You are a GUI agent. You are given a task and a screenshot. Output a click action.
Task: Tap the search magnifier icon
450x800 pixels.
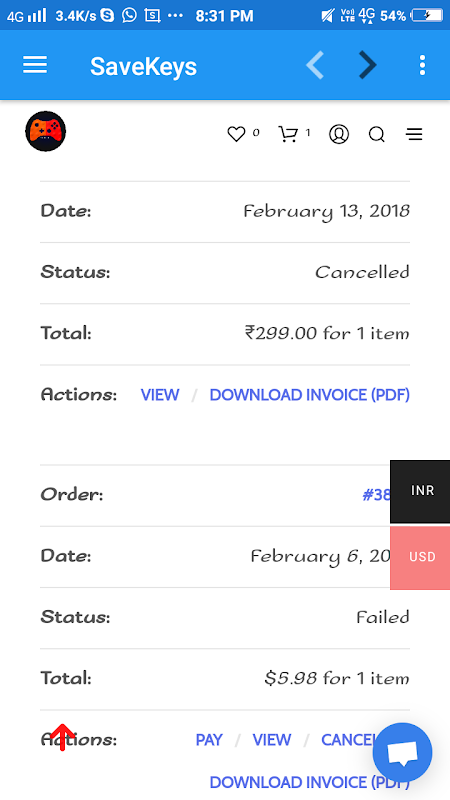[377, 135]
